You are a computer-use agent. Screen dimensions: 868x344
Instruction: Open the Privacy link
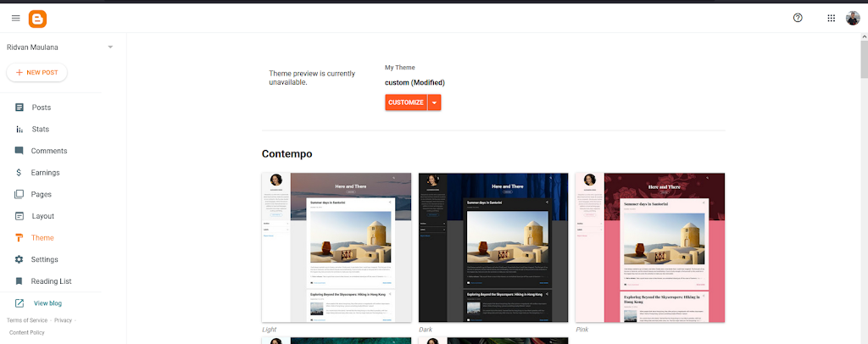63,320
